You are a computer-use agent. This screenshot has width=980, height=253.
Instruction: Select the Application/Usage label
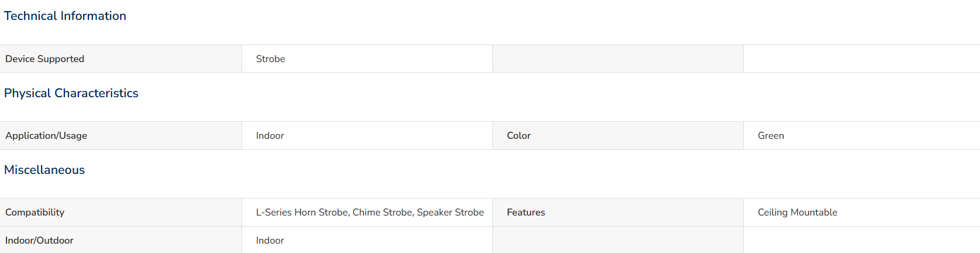tap(46, 136)
